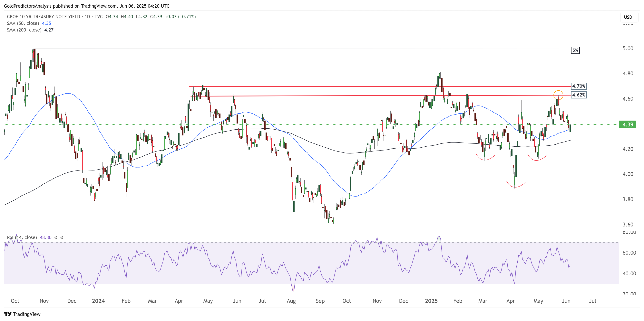Viewport: 644px width, 321px height.
Task: Click the GoldPredictorsAnalysis publication header text
Action: coord(86,6)
